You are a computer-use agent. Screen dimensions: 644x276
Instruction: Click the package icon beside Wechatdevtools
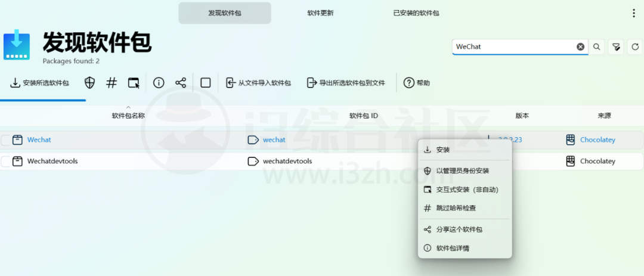click(17, 162)
